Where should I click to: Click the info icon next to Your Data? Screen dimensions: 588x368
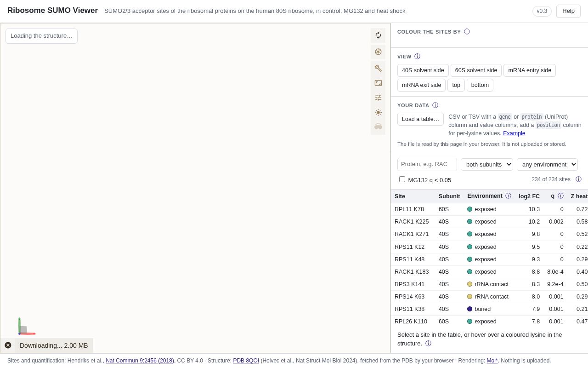(x=435, y=105)
